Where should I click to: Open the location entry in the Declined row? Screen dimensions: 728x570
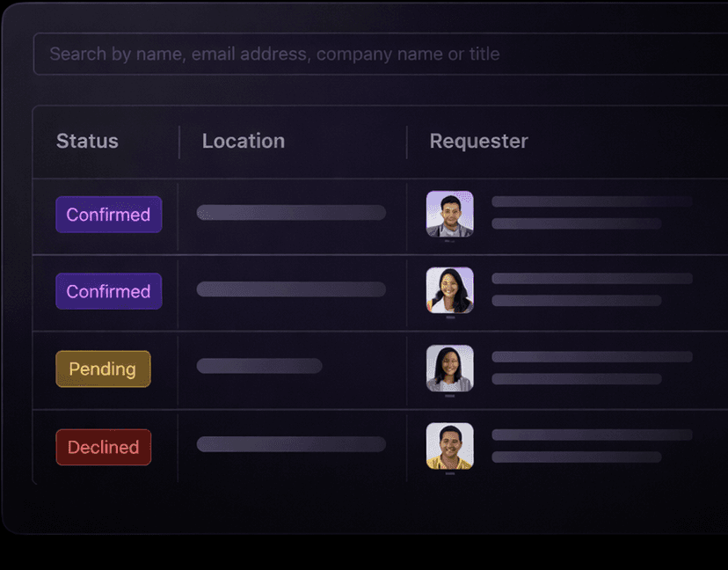[291, 444]
